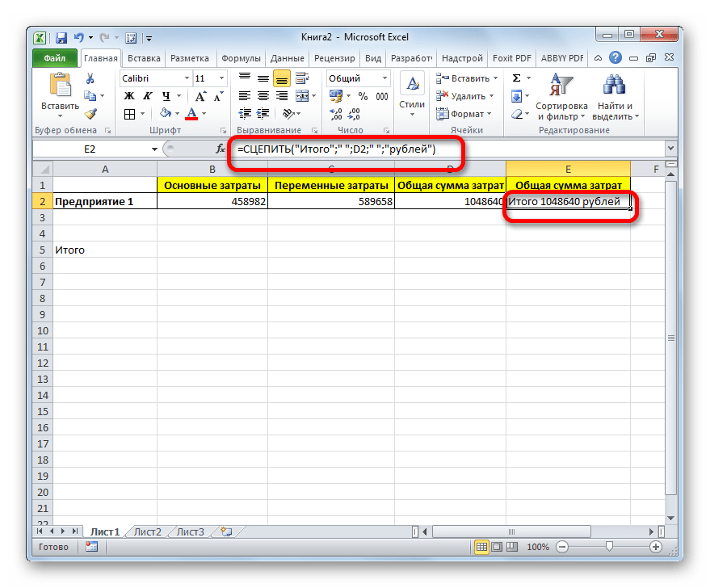Toggle italic formatting (К)
This screenshot has height=588, width=710.
pyautogui.click(x=144, y=96)
